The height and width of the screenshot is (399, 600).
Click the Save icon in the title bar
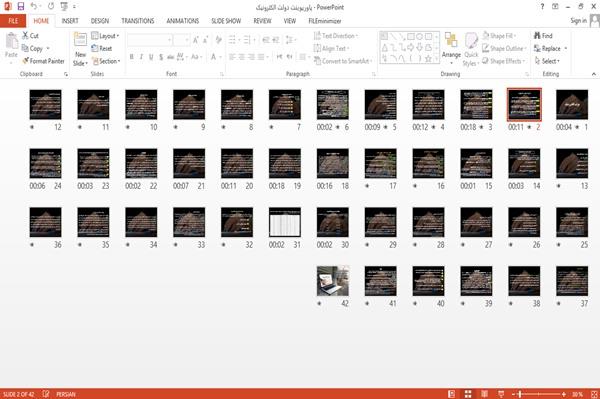point(21,6)
